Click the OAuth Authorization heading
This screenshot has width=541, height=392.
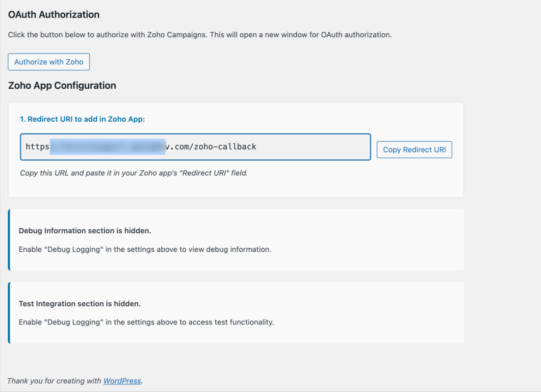coord(53,15)
